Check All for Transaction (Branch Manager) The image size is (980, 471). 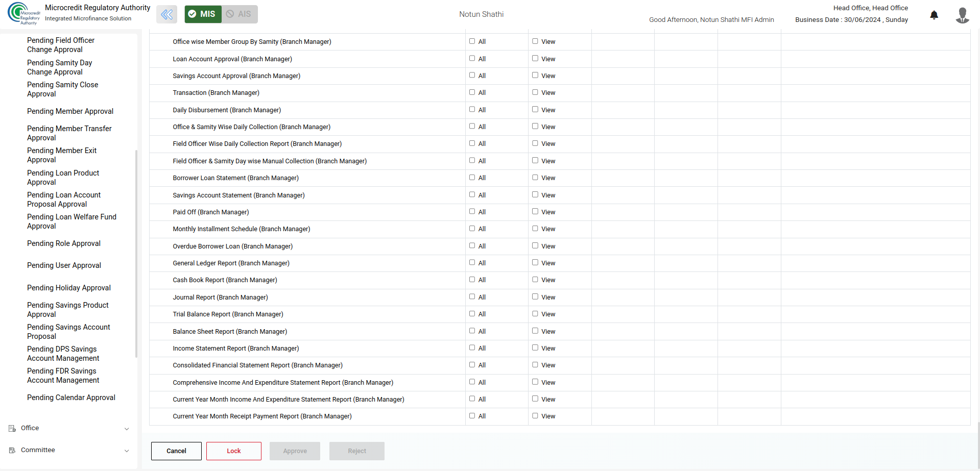coord(472,92)
